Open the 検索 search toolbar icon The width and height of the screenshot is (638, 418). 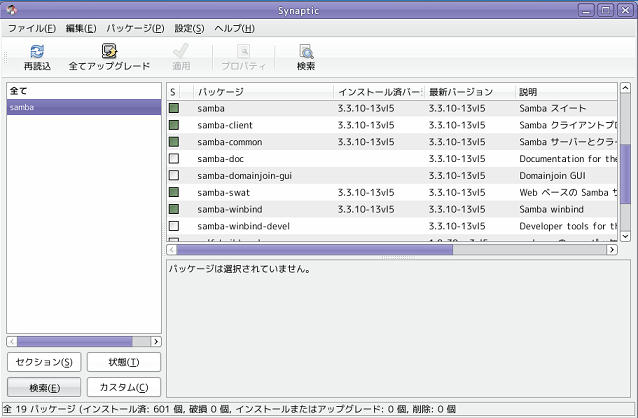(306, 52)
